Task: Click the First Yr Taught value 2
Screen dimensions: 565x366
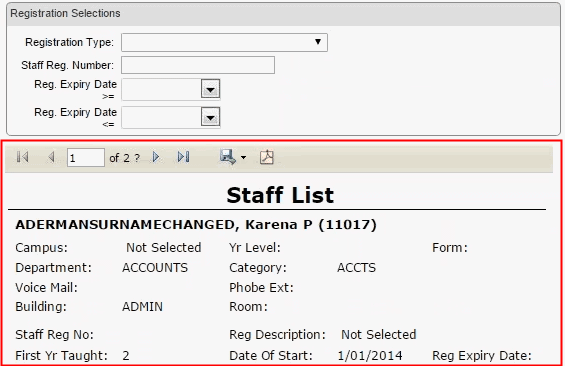Action: [126, 356]
